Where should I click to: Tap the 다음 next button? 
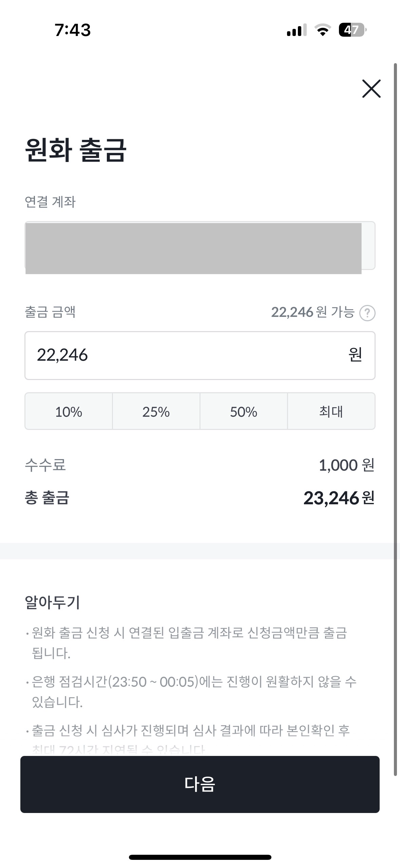[200, 784]
